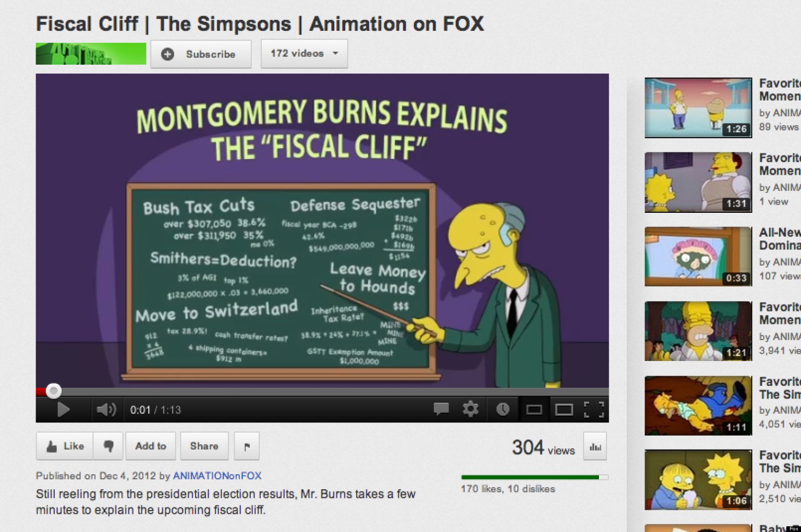Click the Watch Later clock icon
Image resolution: width=801 pixels, height=532 pixels.
503,409
